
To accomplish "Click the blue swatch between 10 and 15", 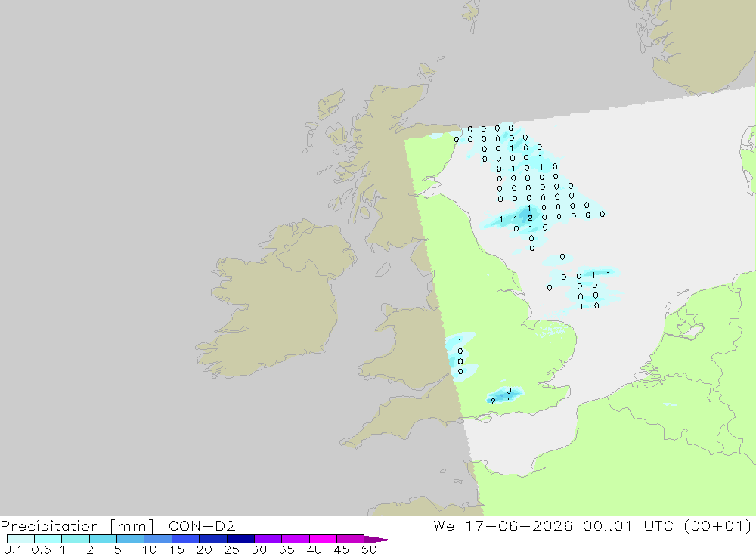I will [158, 539].
